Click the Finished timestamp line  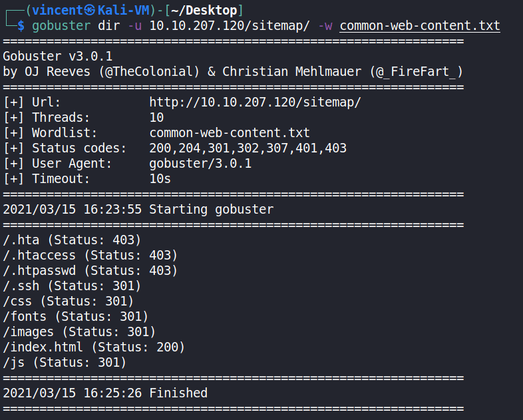coord(105,393)
